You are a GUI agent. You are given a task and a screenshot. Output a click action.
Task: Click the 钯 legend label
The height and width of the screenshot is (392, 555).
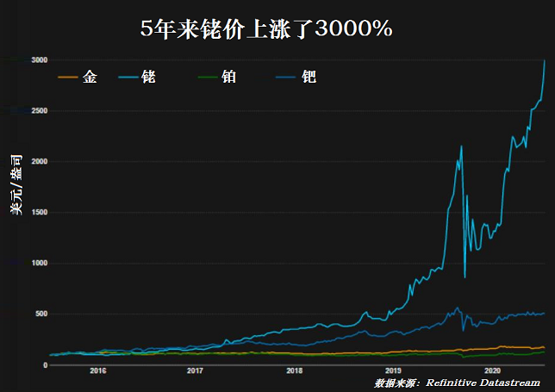309,77
